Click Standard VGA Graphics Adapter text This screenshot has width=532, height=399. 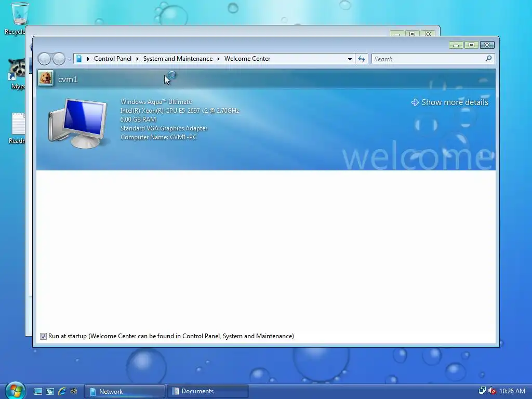click(x=164, y=128)
